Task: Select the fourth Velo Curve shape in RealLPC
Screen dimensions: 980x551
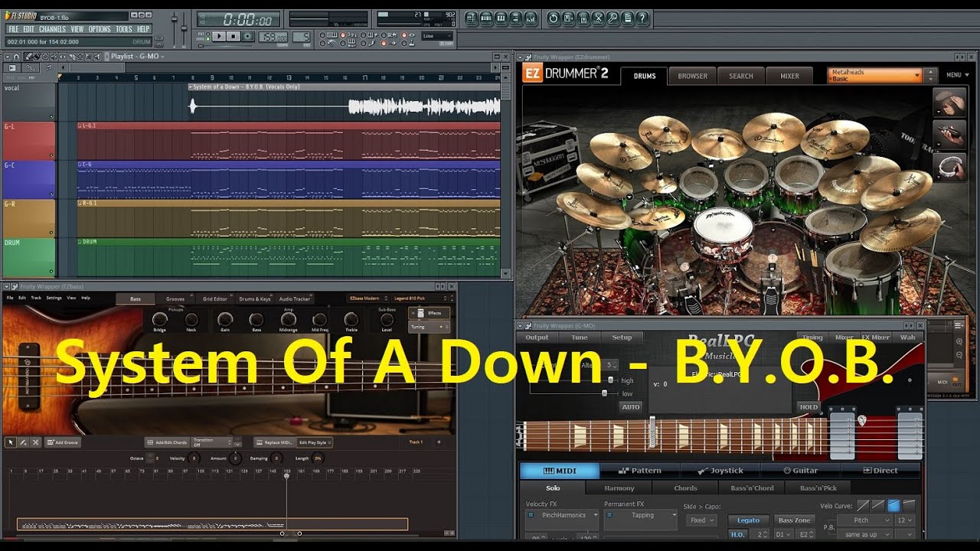Action: 909,506
